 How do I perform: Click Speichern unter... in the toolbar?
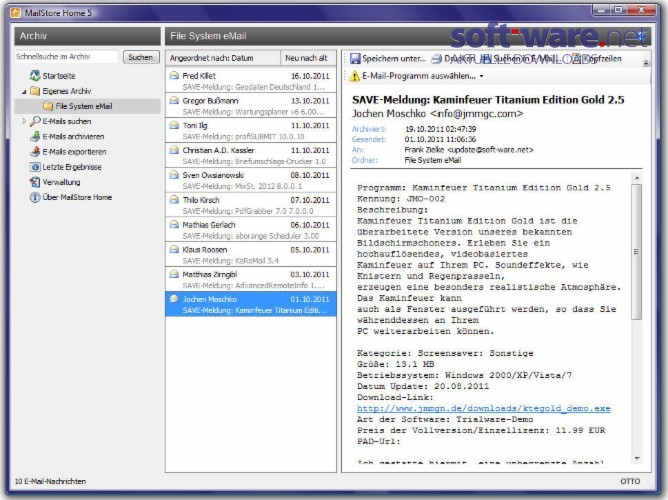point(394,59)
